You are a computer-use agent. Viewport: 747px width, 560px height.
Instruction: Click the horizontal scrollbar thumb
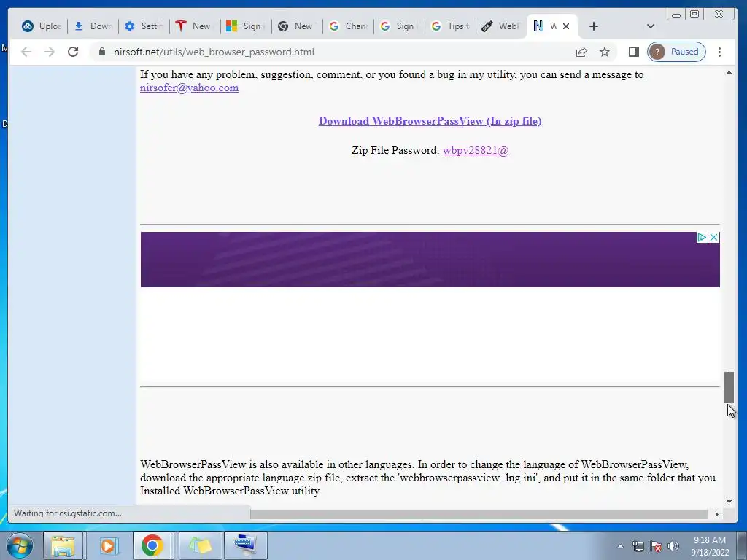point(479,514)
